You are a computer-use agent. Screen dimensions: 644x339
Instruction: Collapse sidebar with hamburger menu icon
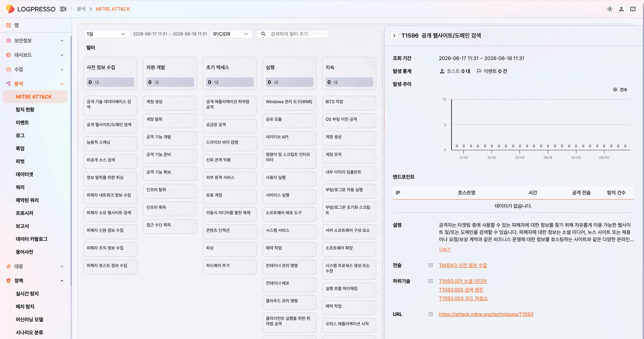pos(63,9)
